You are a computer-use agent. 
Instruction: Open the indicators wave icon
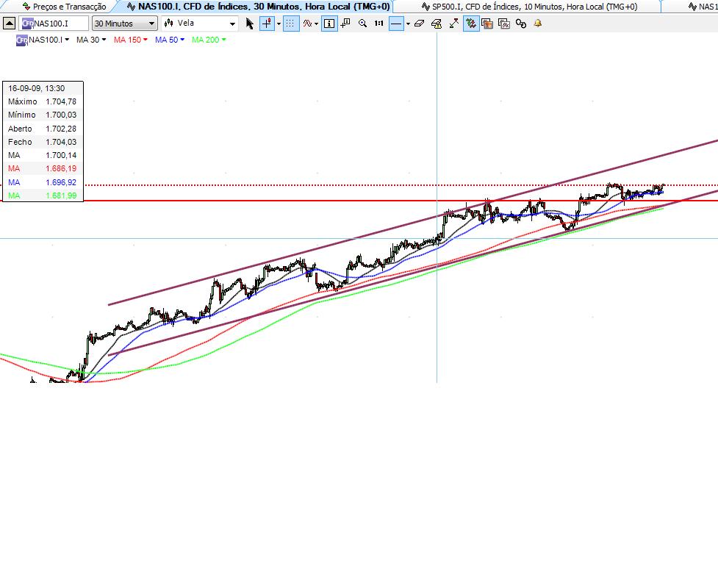pyautogui.click(x=307, y=24)
